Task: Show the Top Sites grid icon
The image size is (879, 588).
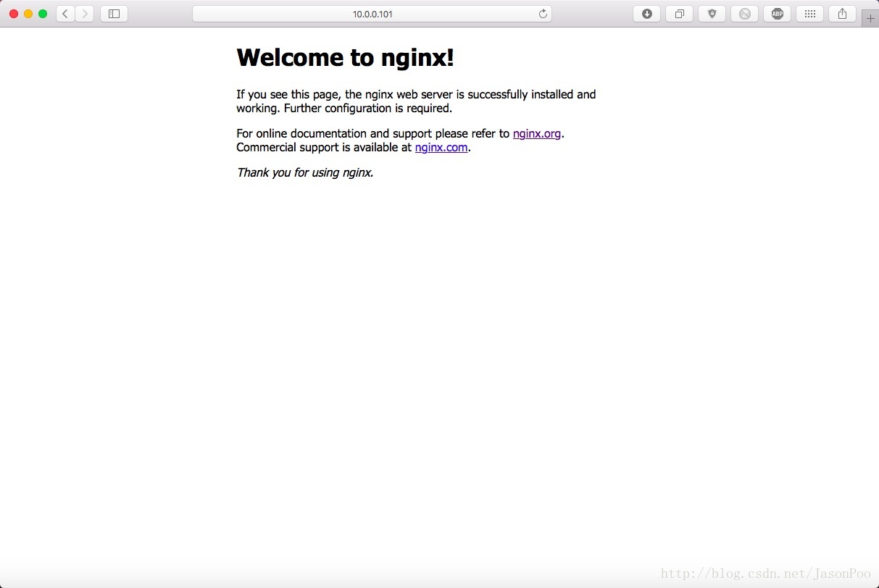Action: pyautogui.click(x=809, y=14)
